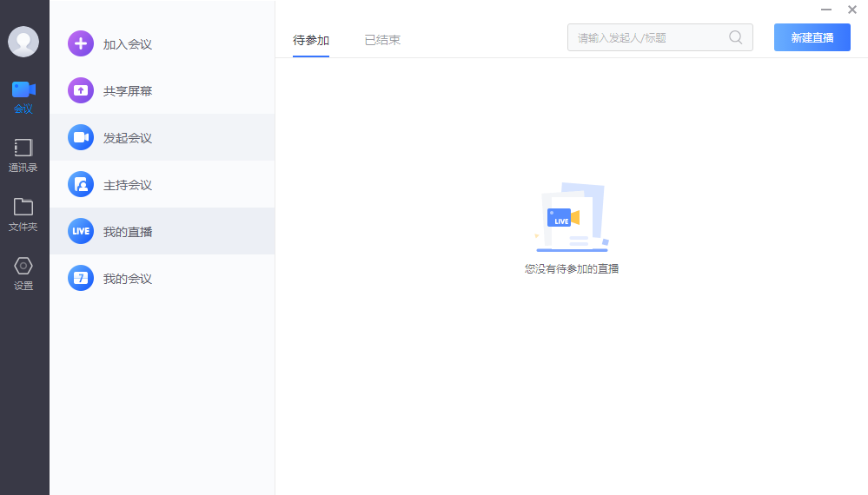Click the 发起会议 camera icon
Viewport: 868px width, 495px height.
(x=81, y=137)
